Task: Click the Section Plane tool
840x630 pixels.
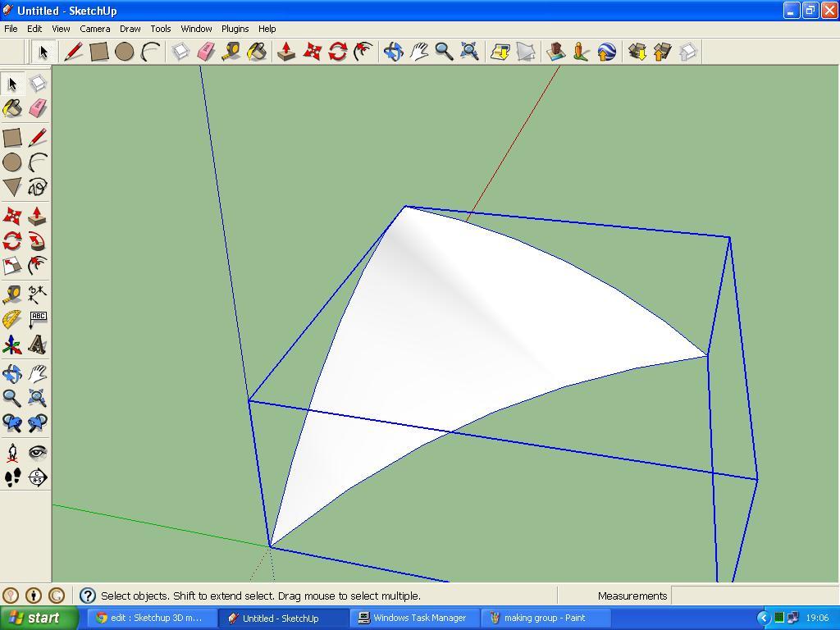Action: (x=38, y=477)
